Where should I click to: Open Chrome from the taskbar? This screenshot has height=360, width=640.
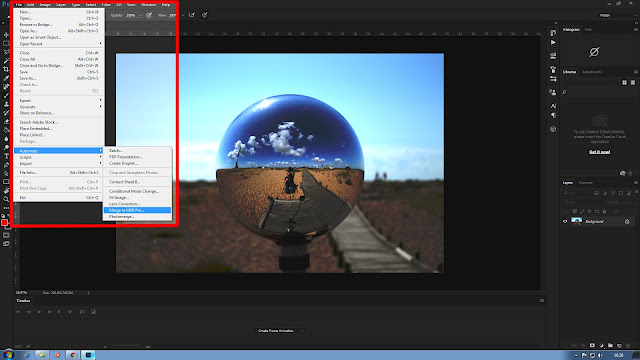coord(73,355)
